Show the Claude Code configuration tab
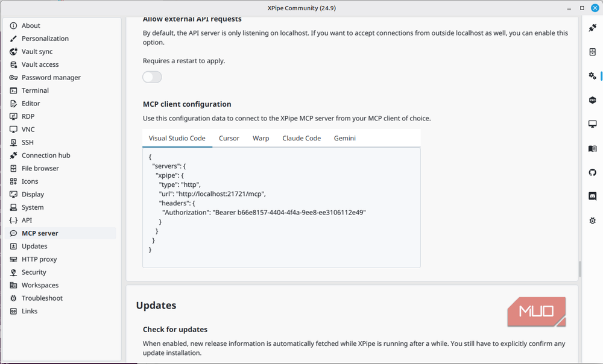 [x=301, y=139]
